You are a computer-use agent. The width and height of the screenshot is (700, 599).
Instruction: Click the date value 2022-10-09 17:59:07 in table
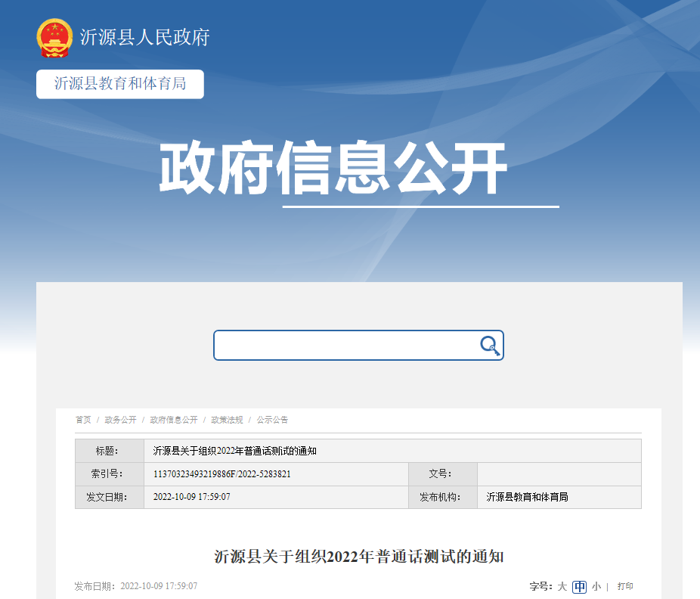coord(192,497)
